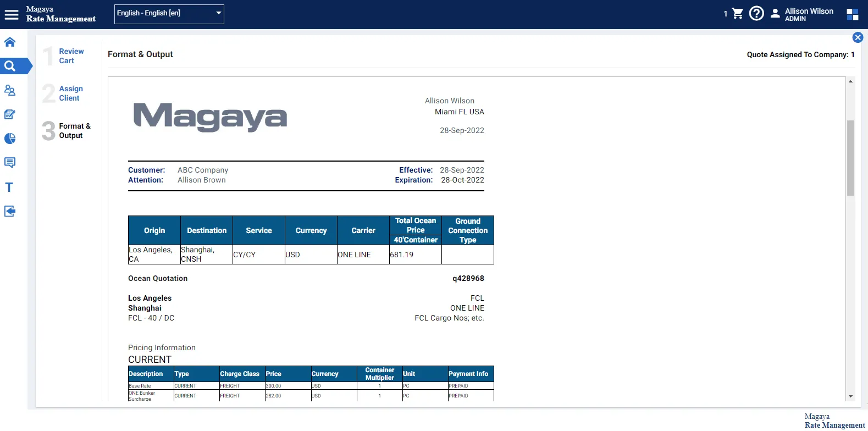The height and width of the screenshot is (431, 868).
Task: Open the pie chart reports icon
Action: [x=10, y=139]
